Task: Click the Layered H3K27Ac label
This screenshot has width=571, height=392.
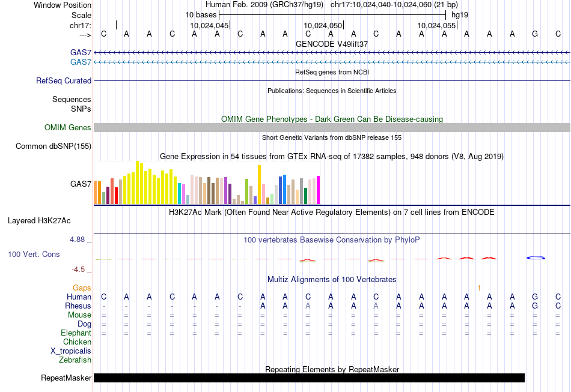Action: pos(39,221)
